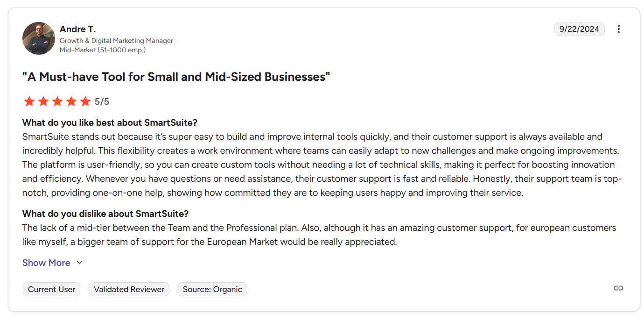Click the Validated Reviewer tag

pyautogui.click(x=129, y=289)
